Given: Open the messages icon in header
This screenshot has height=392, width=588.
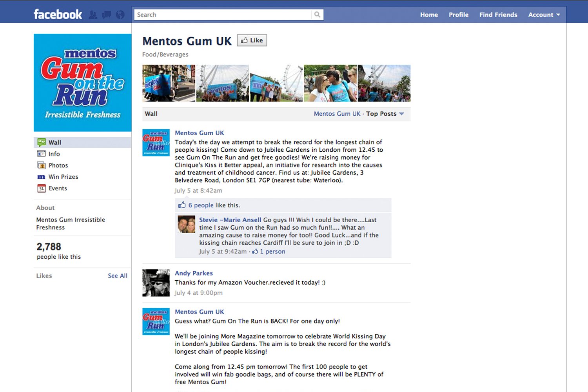Looking at the screenshot, I should [x=106, y=15].
